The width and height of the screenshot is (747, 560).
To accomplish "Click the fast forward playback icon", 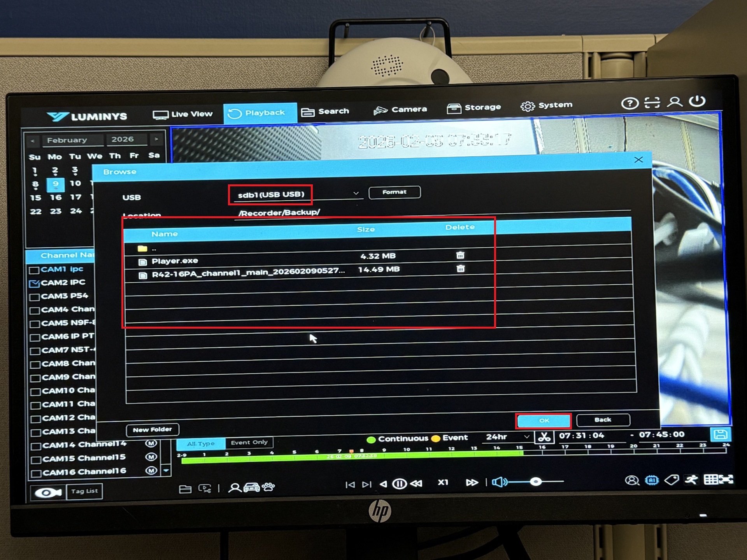I will pos(472,483).
